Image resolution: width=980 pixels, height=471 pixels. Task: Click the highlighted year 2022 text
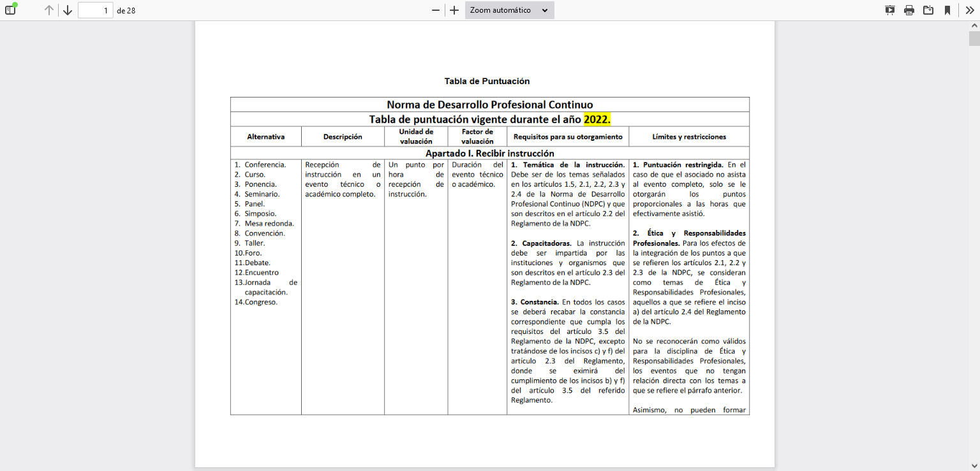click(597, 119)
